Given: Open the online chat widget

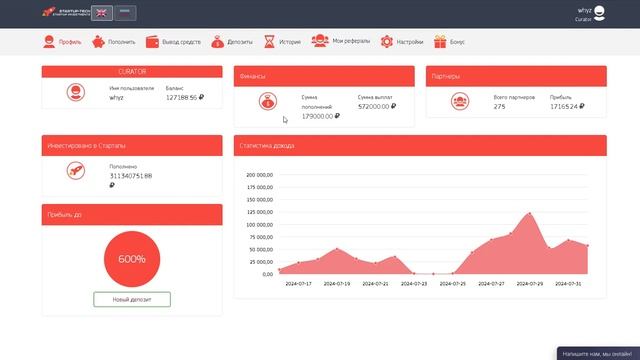Looking at the screenshot, I should click(x=598, y=354).
